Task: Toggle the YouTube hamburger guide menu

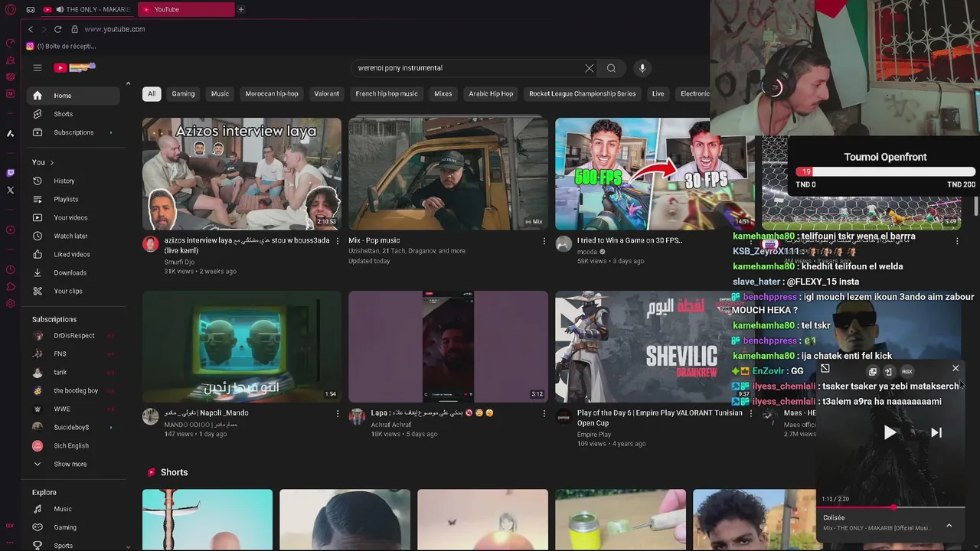Action: tap(37, 67)
